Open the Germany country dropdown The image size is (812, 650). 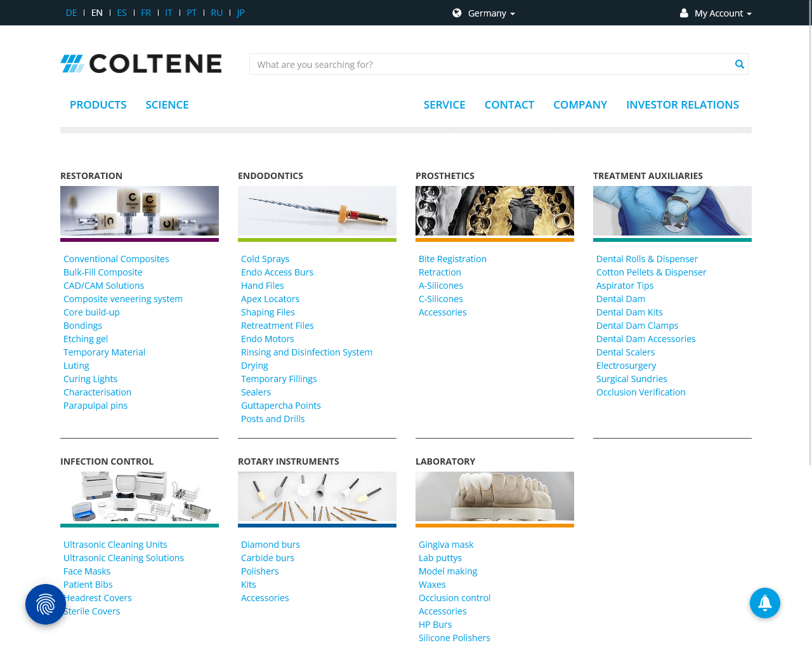[x=491, y=13]
